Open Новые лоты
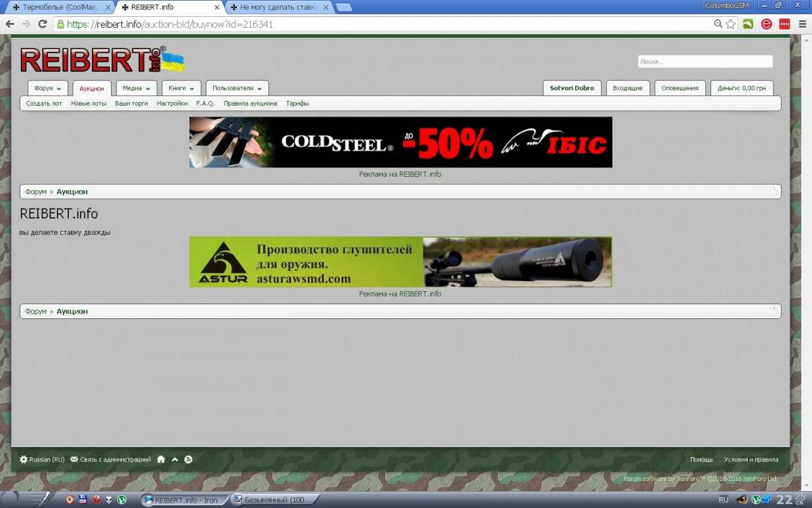Viewport: 812px width, 508px height. tap(89, 104)
